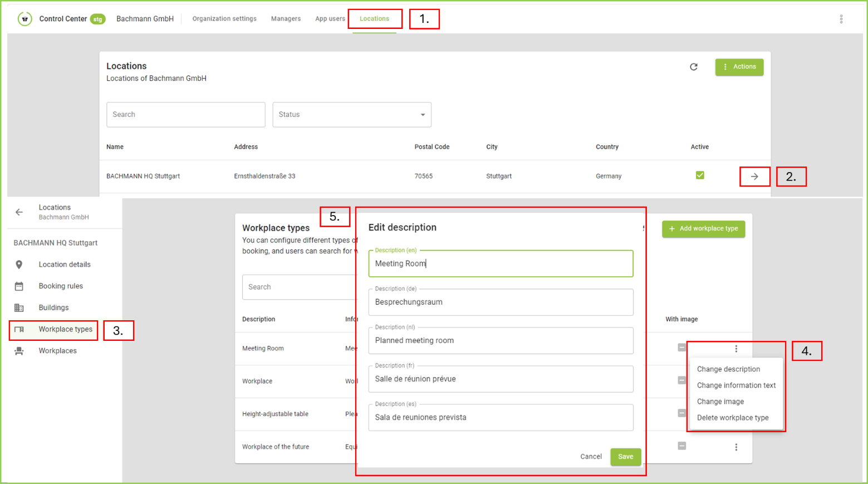Click the refresh icon in Locations panel

693,67
